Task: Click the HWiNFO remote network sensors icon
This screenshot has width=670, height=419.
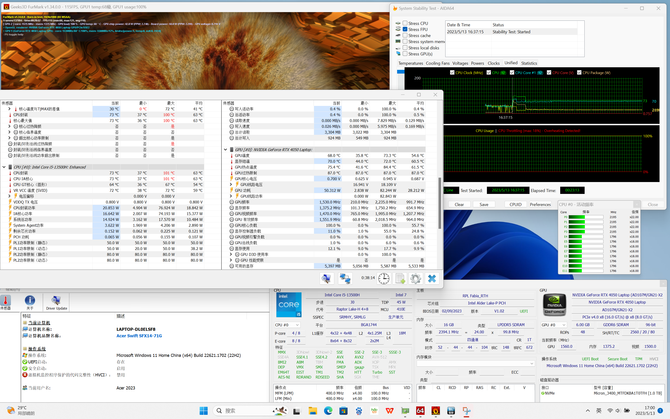Action: point(345,278)
